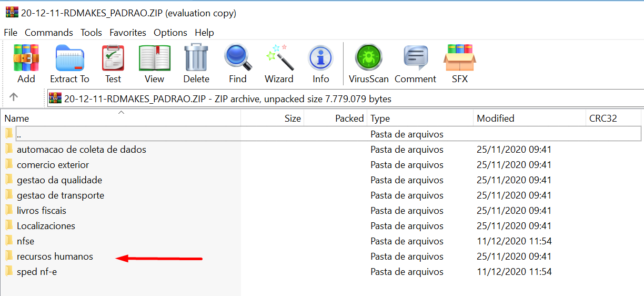The height and width of the screenshot is (296, 644).
Task: Click modified date of comercio exterior row
Action: pos(514,165)
